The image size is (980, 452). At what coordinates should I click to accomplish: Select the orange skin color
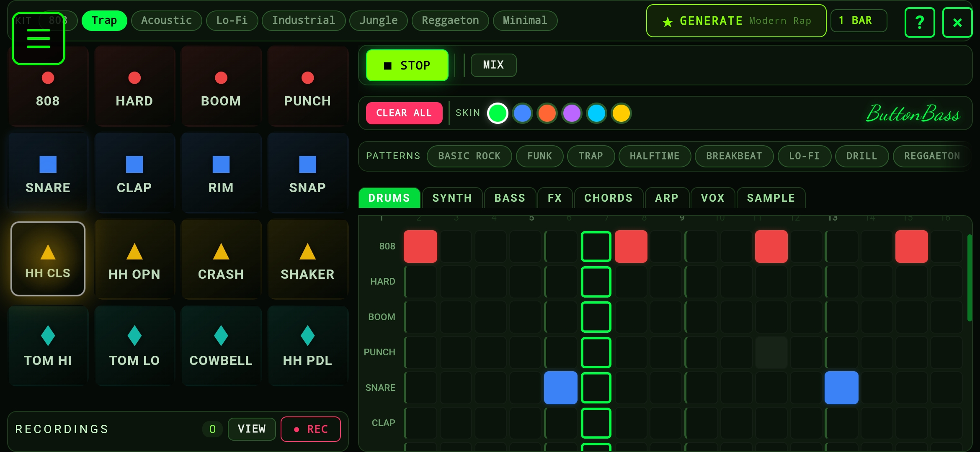click(x=547, y=113)
